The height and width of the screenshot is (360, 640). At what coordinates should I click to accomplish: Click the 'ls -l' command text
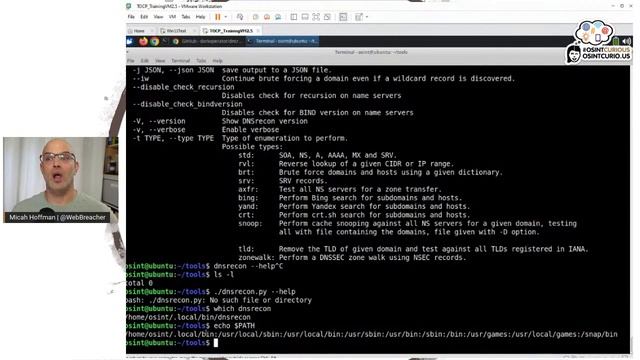click(224, 274)
